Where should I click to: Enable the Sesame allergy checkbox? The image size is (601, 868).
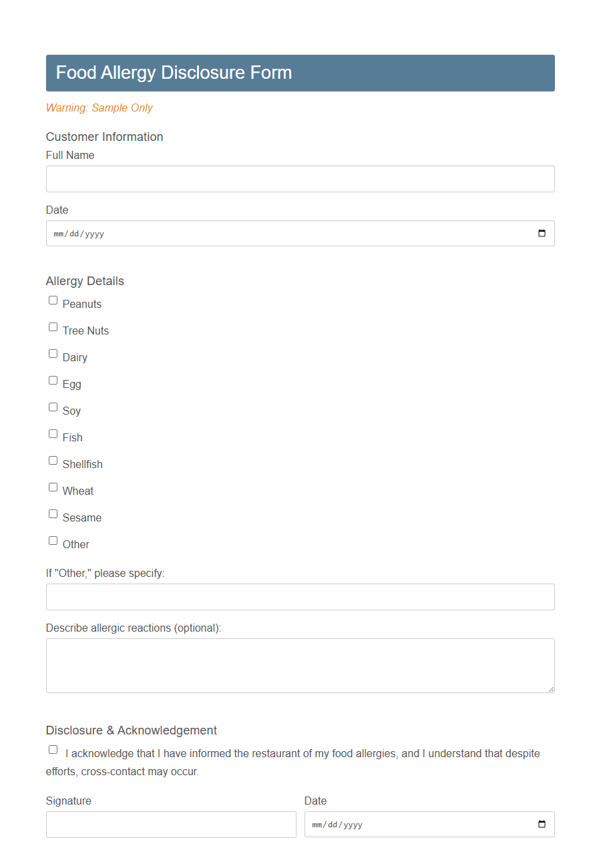pyautogui.click(x=53, y=513)
